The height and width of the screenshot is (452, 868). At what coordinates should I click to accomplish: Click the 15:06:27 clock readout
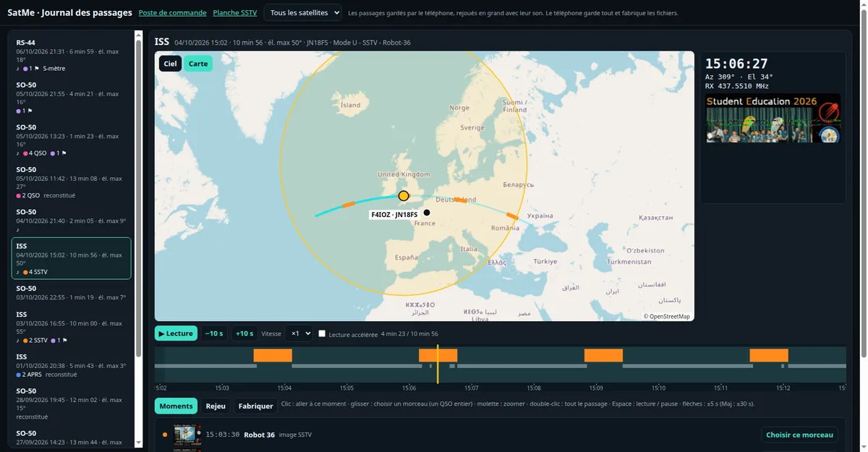[x=736, y=64]
